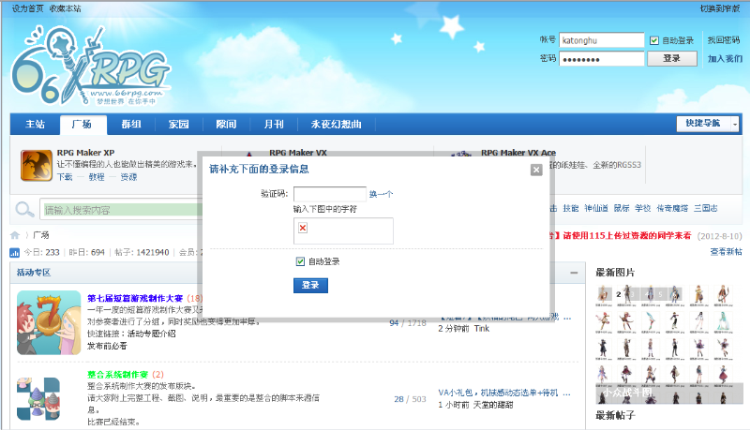Image resolution: width=750 pixels, height=430 pixels.
Task: Open the seventh short game contest image
Action: [49, 322]
